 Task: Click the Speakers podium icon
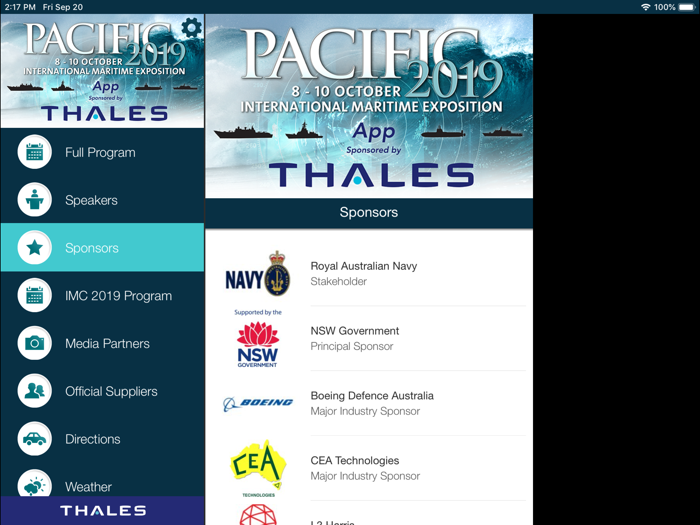[34, 200]
